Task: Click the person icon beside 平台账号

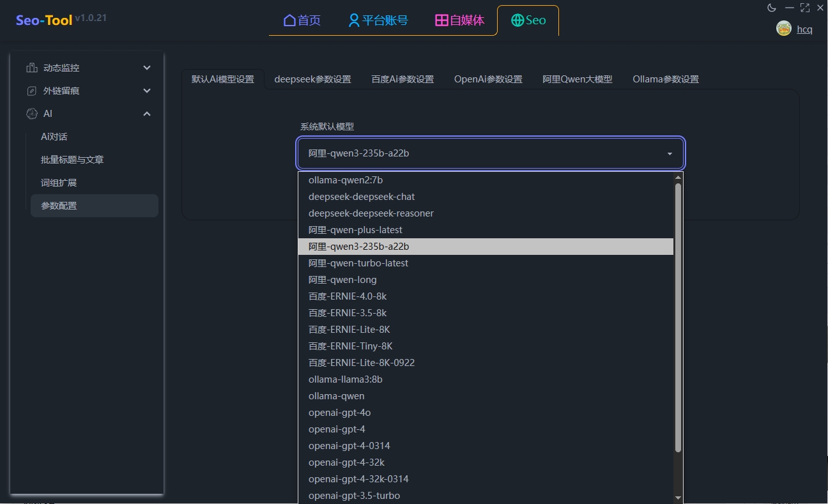Action: [x=354, y=20]
